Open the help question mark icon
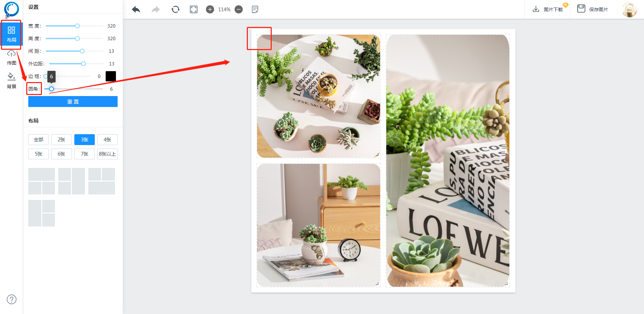This screenshot has width=644, height=314. pos(12,299)
